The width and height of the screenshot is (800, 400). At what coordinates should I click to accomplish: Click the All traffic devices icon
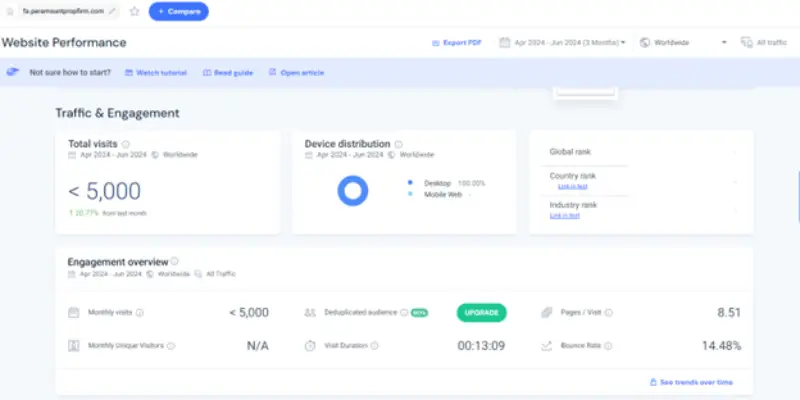746,43
